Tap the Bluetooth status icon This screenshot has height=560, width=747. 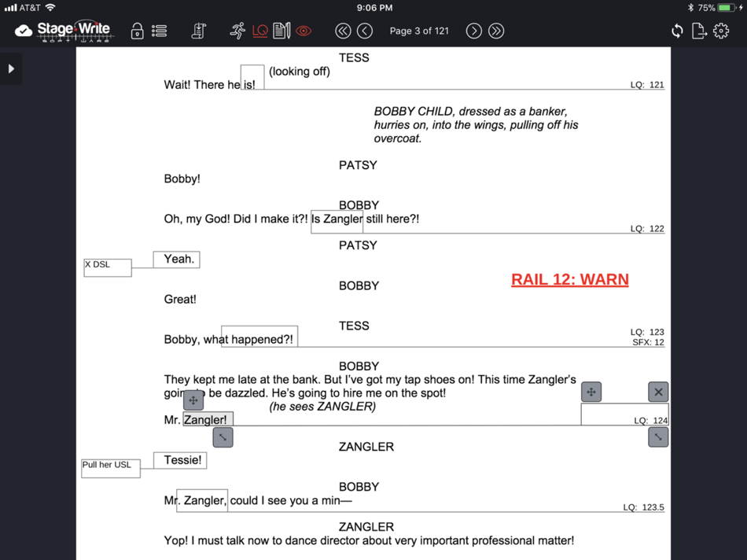[690, 8]
